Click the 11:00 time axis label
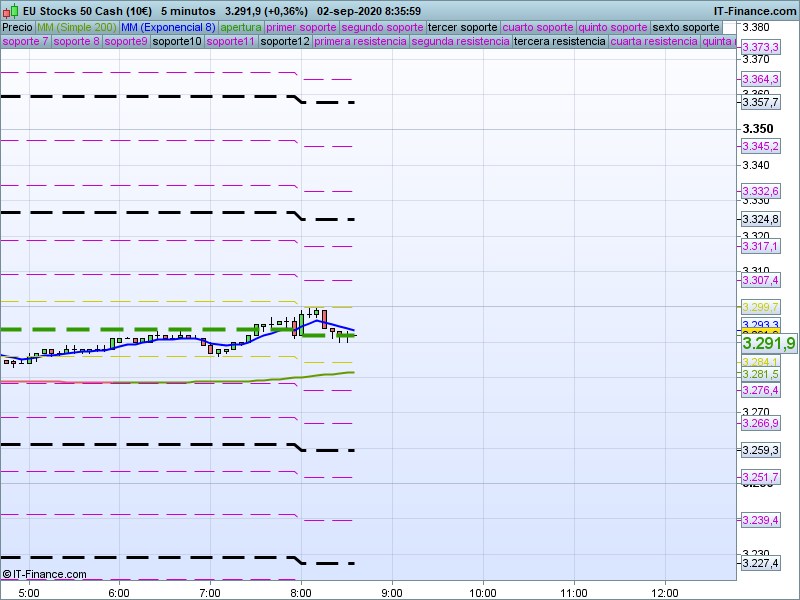The height and width of the screenshot is (600, 800). (574, 593)
